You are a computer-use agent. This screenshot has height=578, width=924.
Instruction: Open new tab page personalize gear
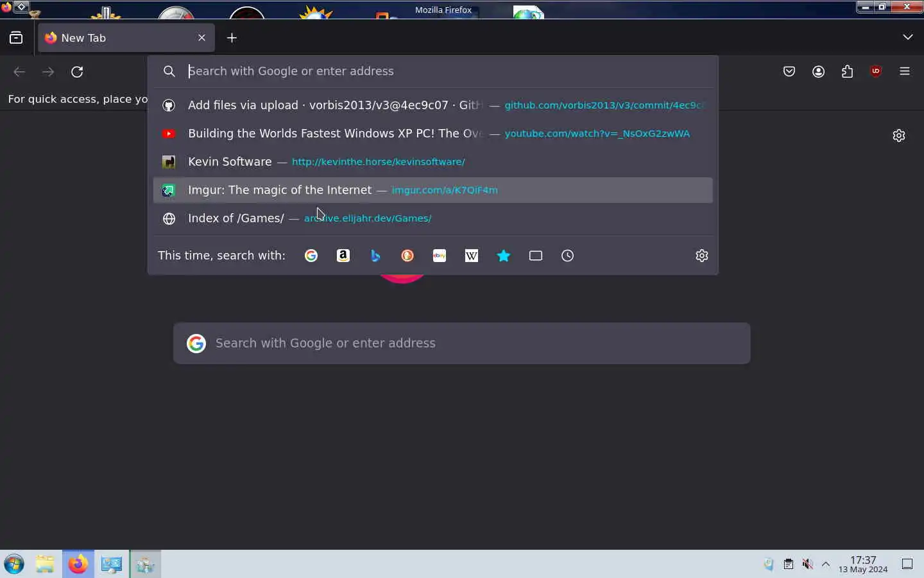tap(899, 136)
